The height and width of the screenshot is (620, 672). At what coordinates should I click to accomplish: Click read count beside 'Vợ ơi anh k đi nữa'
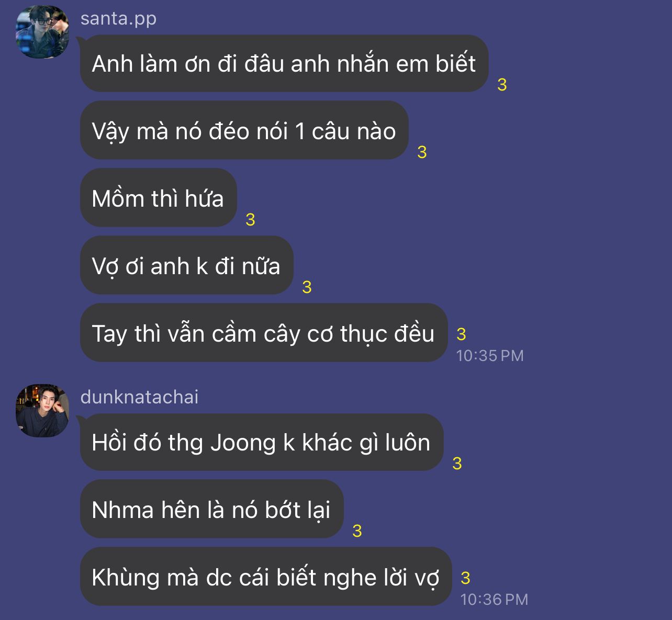(x=307, y=287)
